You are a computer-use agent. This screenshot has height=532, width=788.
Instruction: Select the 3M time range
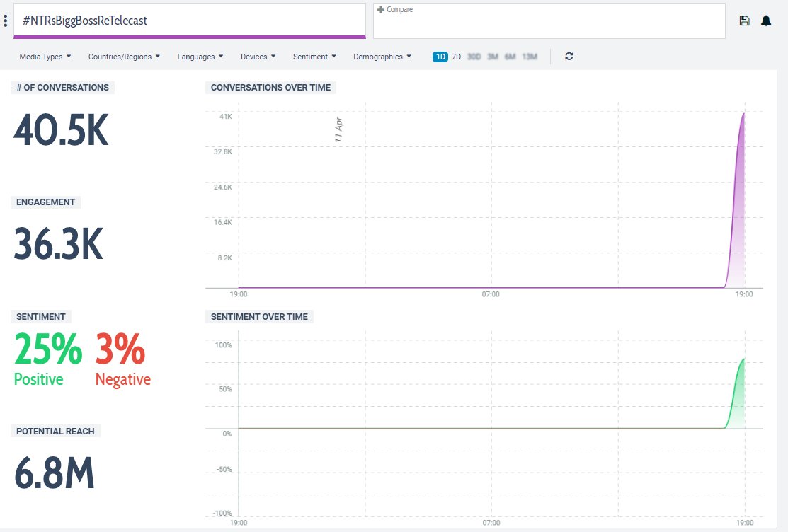pyautogui.click(x=493, y=57)
